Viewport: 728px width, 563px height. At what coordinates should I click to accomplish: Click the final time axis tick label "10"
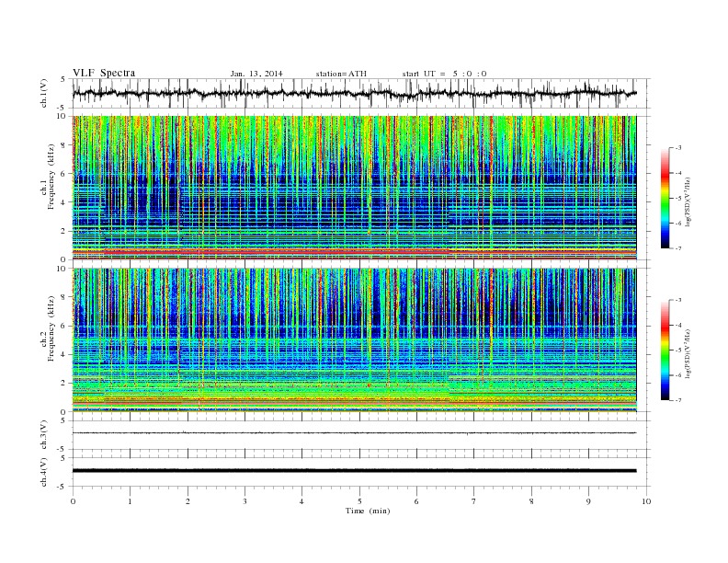646,501
